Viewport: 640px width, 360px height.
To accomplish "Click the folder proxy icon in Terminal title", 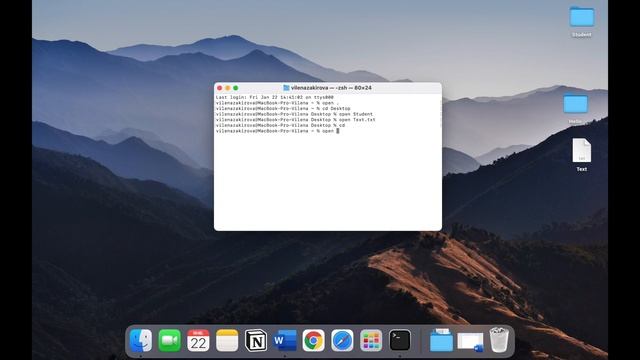I will (286, 88).
